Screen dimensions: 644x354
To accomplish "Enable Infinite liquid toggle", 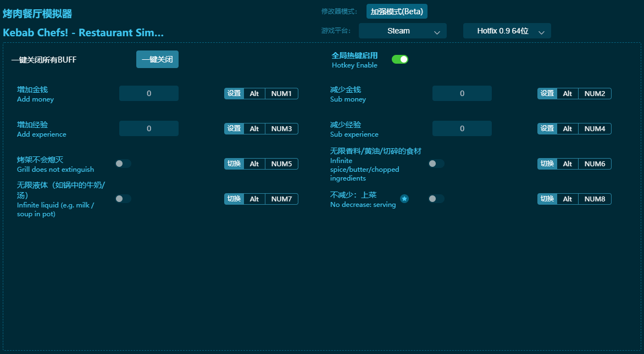I will coord(123,199).
